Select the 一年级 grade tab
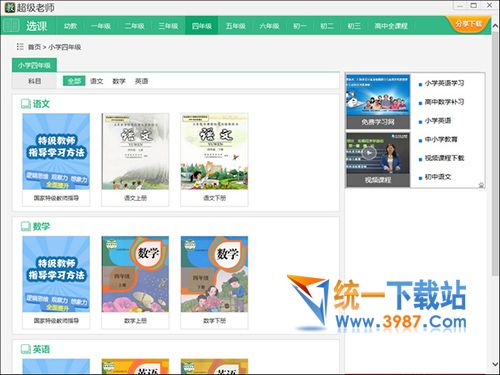The image size is (500, 375). coord(101,26)
